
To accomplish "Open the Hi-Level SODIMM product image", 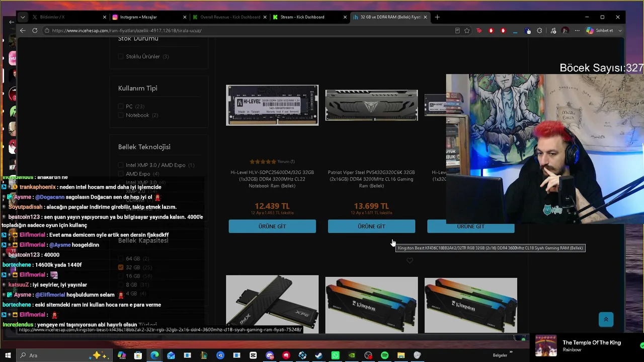I will [x=272, y=105].
